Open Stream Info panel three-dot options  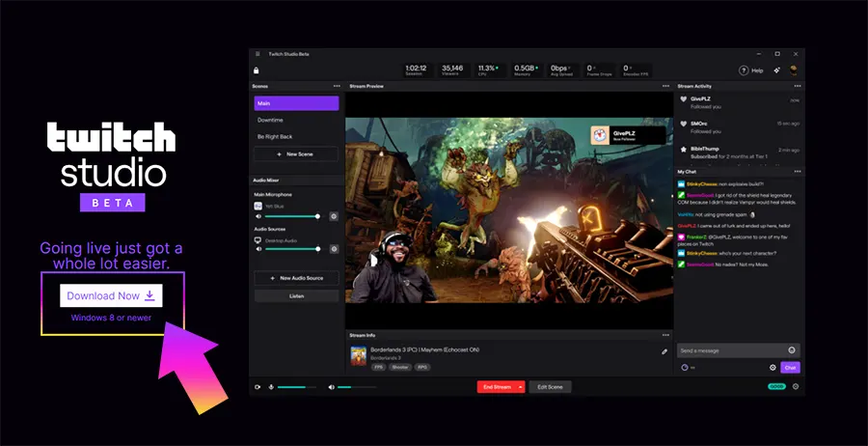pyautogui.click(x=665, y=335)
